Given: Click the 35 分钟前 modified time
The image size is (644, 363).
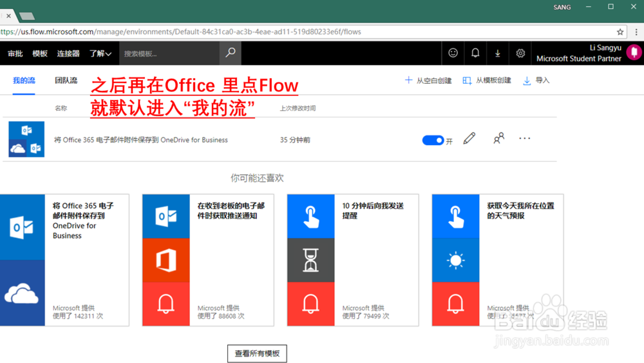Looking at the screenshot, I should [x=295, y=140].
